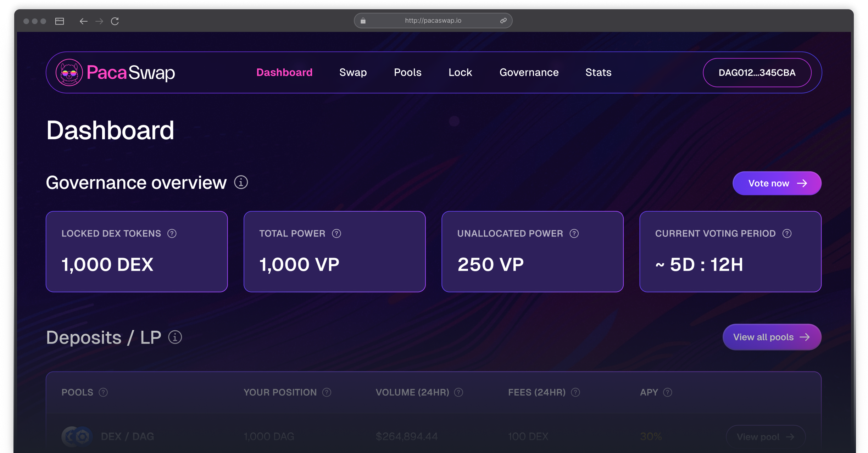Click the PacaSwap alpaca logo icon
The image size is (868, 453).
[x=69, y=73]
